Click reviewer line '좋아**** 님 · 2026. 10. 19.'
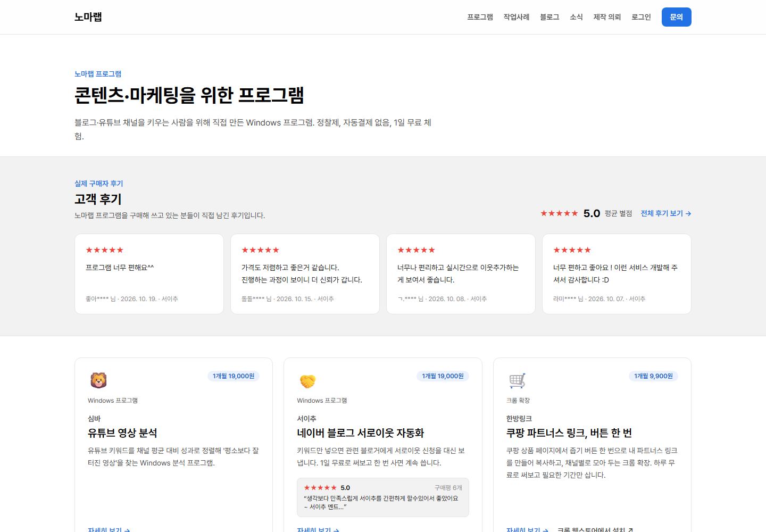766x532 pixels. (x=132, y=299)
